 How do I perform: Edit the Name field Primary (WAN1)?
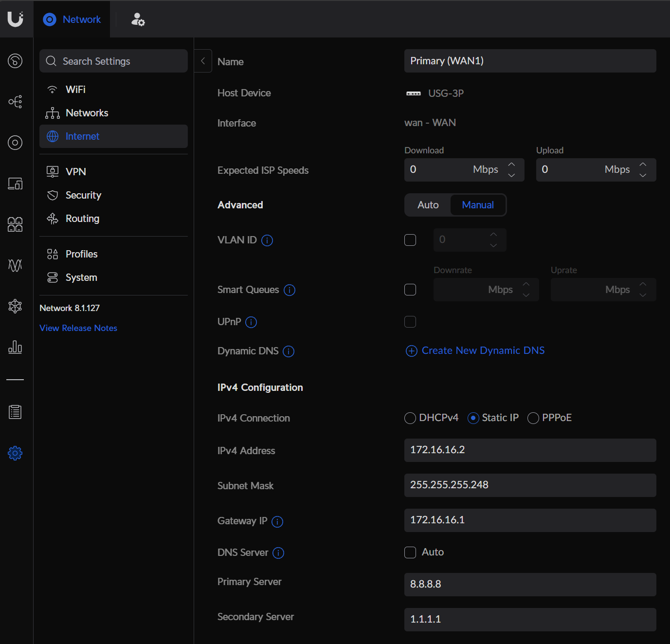click(530, 61)
